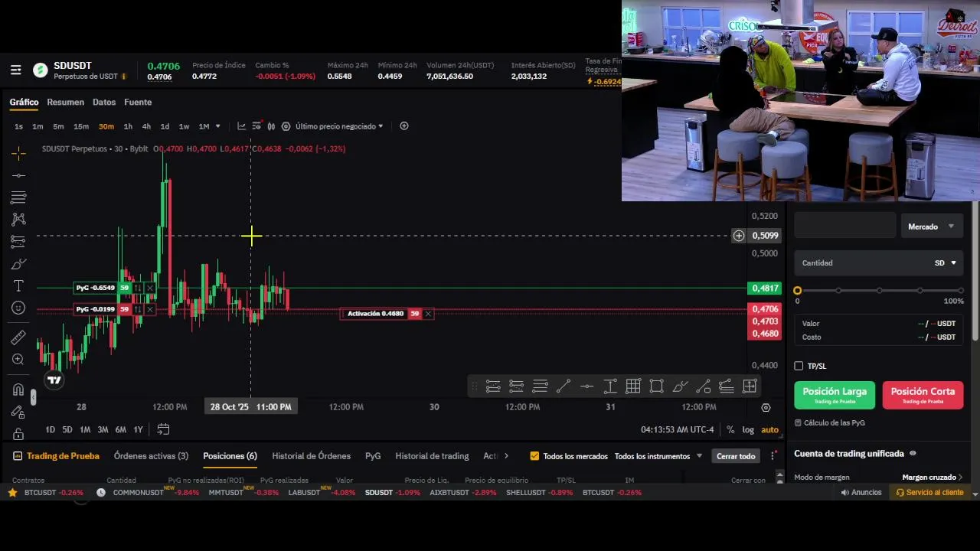Toggle the magnet snap mode
The width and height of the screenshot is (980, 551).
[x=18, y=390]
